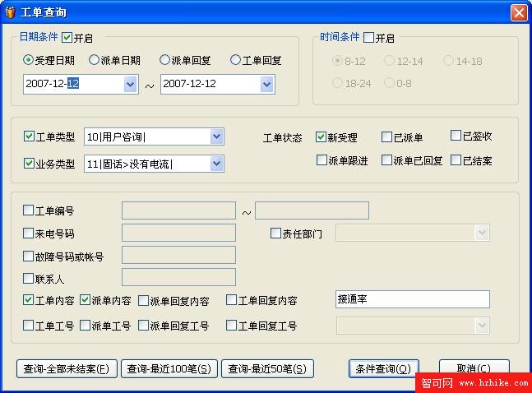Run the 条件查询(Q) button
Screen dimensions: 532x393
[x=383, y=369]
